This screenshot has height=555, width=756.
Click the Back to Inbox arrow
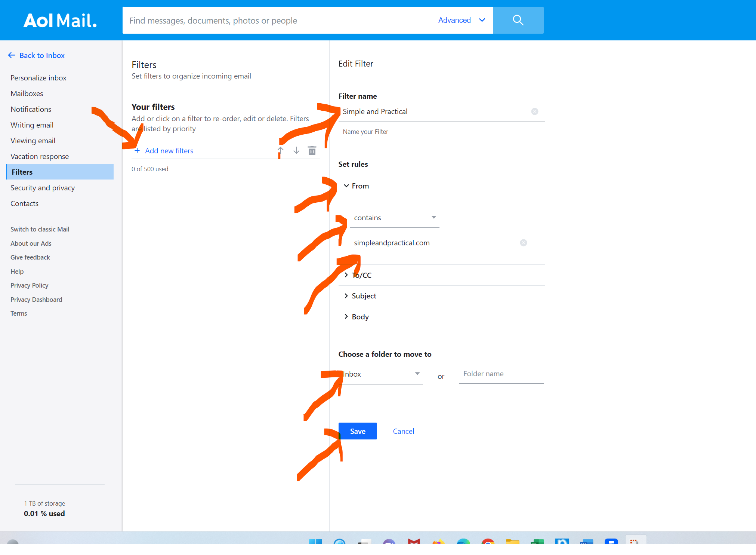12,55
